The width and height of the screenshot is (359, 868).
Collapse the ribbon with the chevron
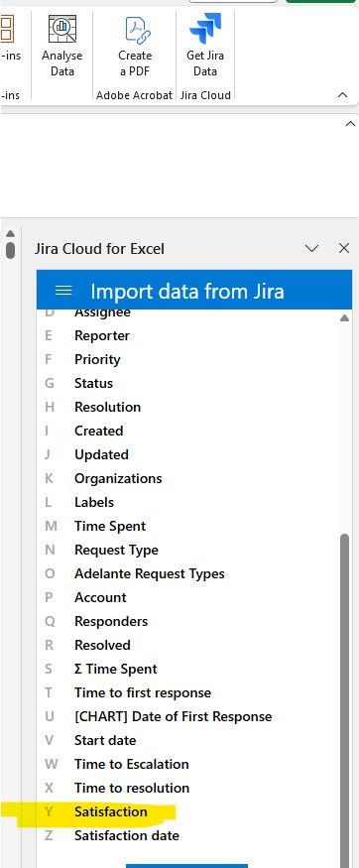coord(342,95)
